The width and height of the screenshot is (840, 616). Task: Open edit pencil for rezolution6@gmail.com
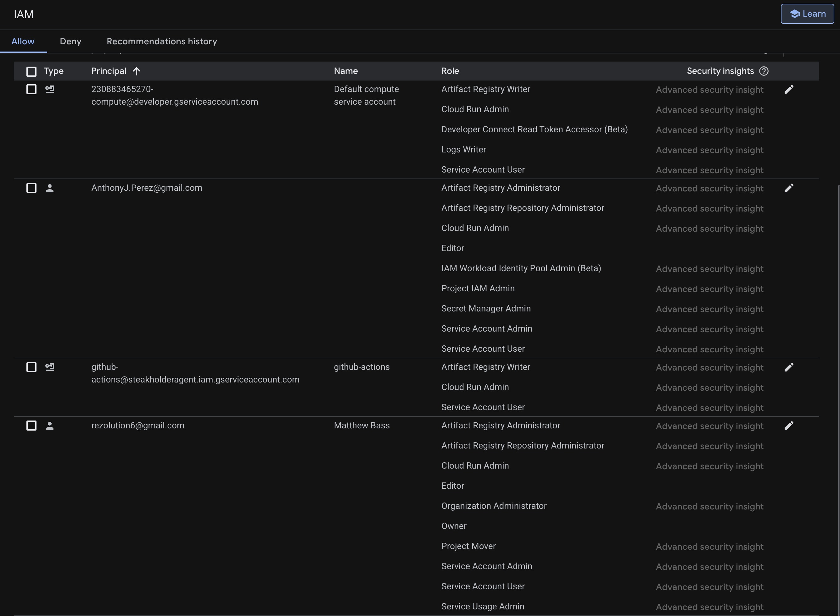coord(788,426)
